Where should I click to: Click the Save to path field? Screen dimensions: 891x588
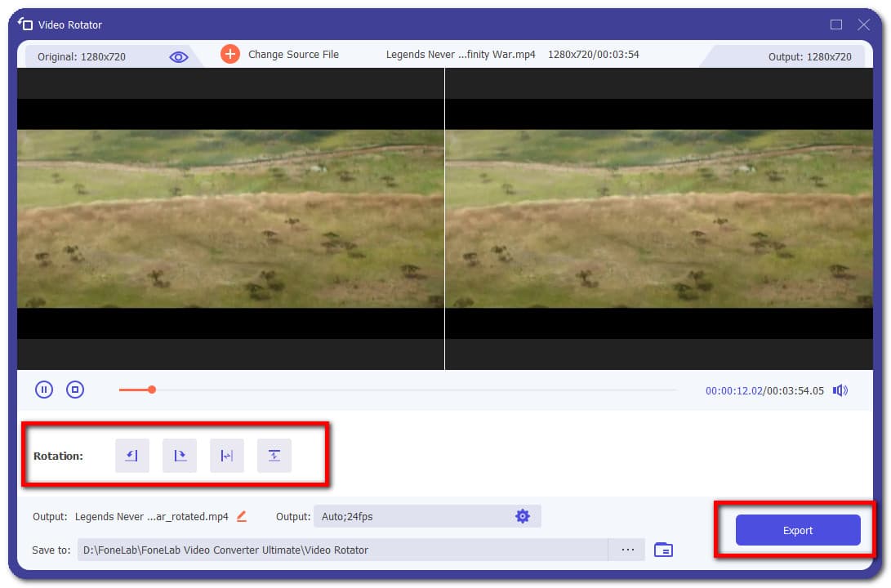point(343,550)
